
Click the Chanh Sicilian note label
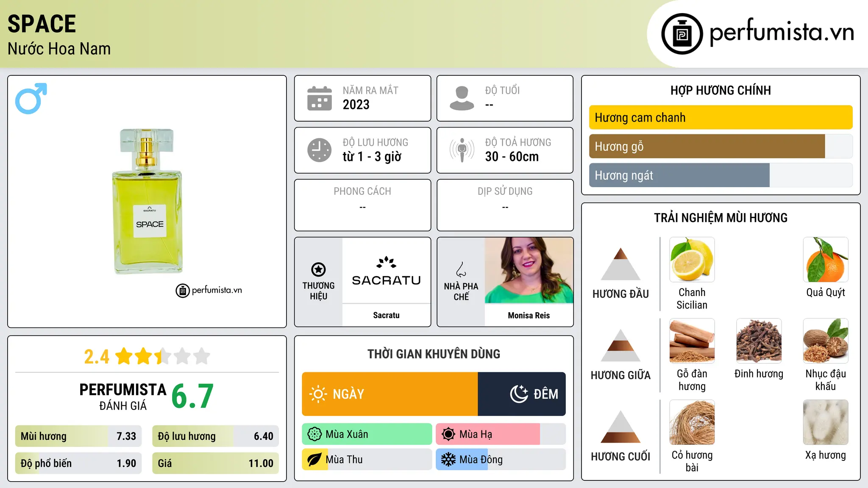tap(692, 299)
